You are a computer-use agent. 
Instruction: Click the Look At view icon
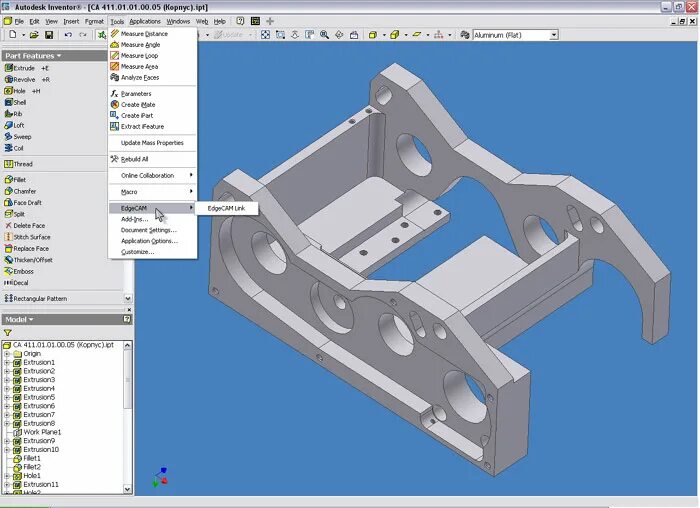coord(354,35)
